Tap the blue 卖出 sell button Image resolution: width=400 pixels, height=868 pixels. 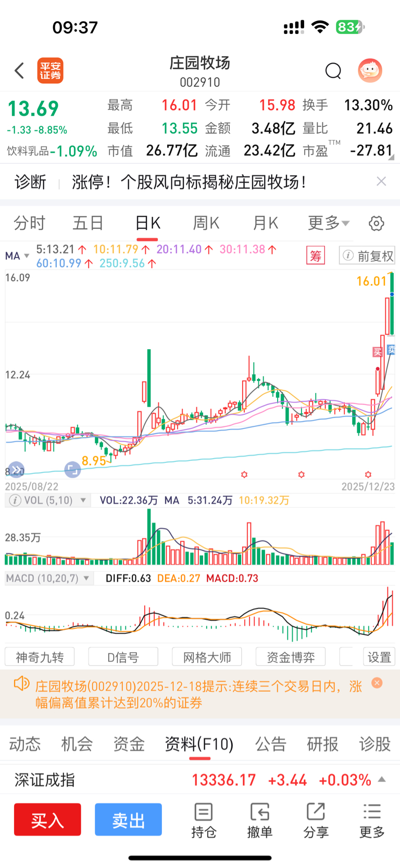(x=128, y=820)
